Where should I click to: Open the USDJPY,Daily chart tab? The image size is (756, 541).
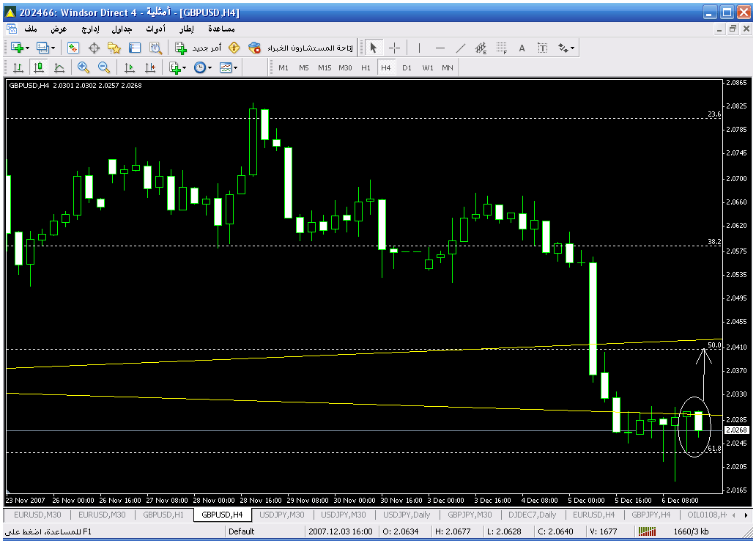click(x=406, y=515)
